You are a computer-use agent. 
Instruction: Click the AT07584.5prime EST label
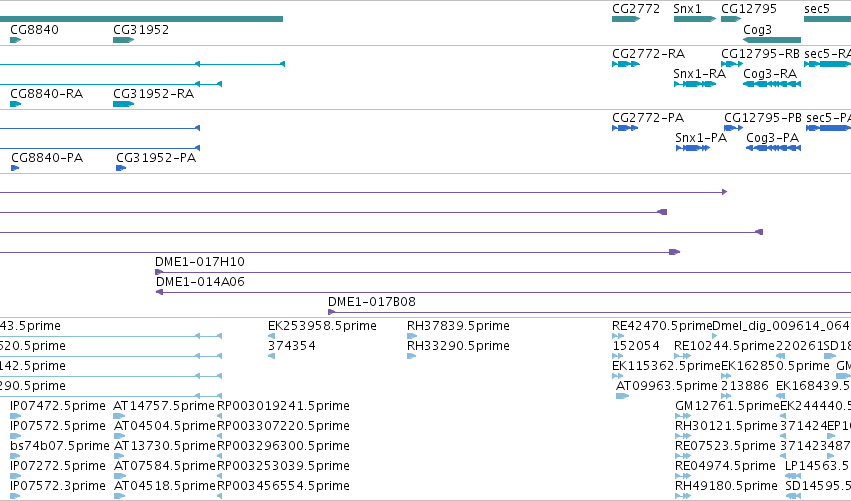164,466
